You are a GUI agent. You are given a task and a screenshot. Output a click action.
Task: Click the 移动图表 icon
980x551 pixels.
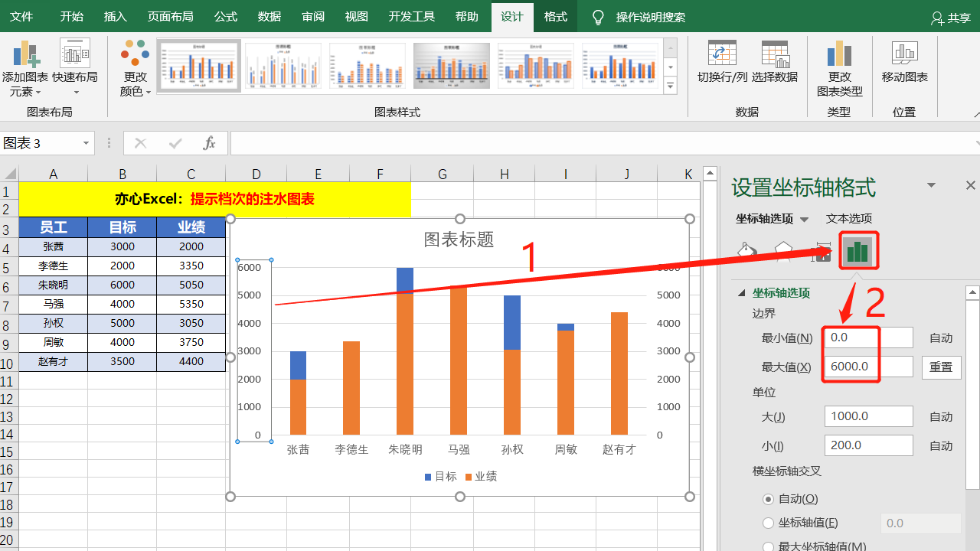click(904, 54)
